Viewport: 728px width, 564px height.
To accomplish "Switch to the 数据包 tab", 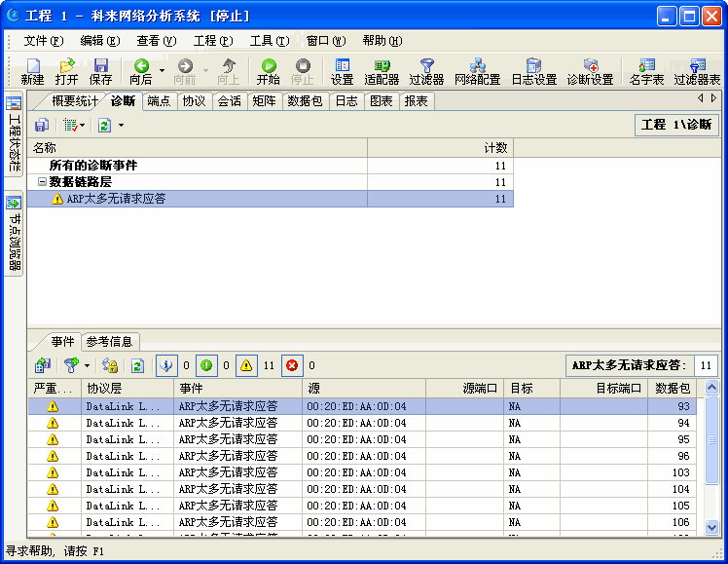I will (305, 100).
